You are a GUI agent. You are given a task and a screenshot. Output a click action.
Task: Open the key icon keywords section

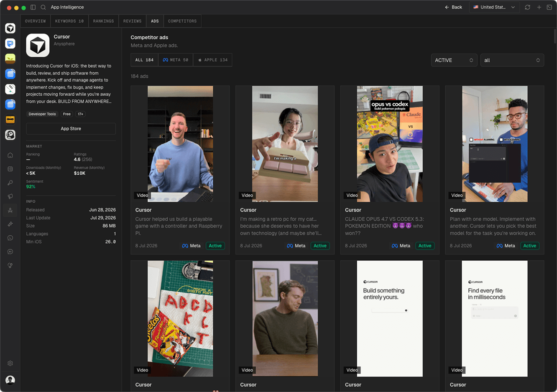[x=10, y=183]
